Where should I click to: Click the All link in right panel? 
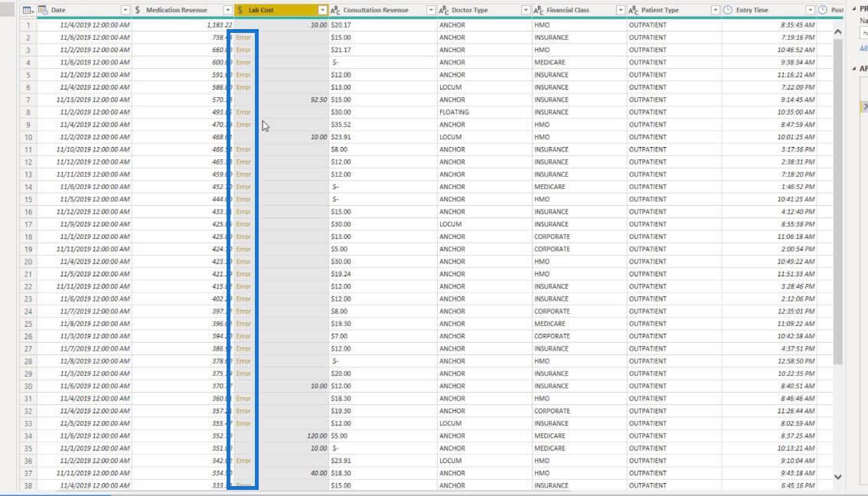coord(863,49)
